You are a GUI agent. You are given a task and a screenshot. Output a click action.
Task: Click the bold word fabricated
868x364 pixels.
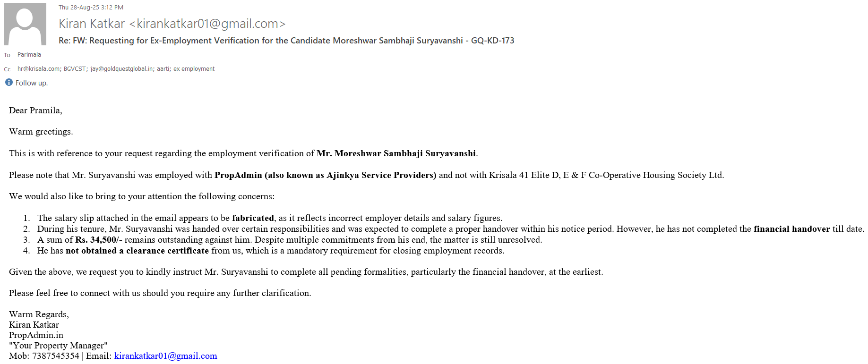[253, 218]
